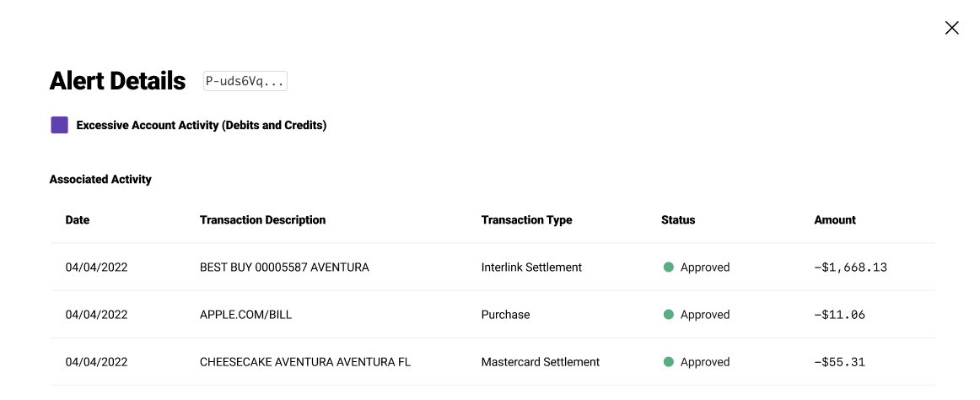Close the Alert Details panel

(951, 28)
